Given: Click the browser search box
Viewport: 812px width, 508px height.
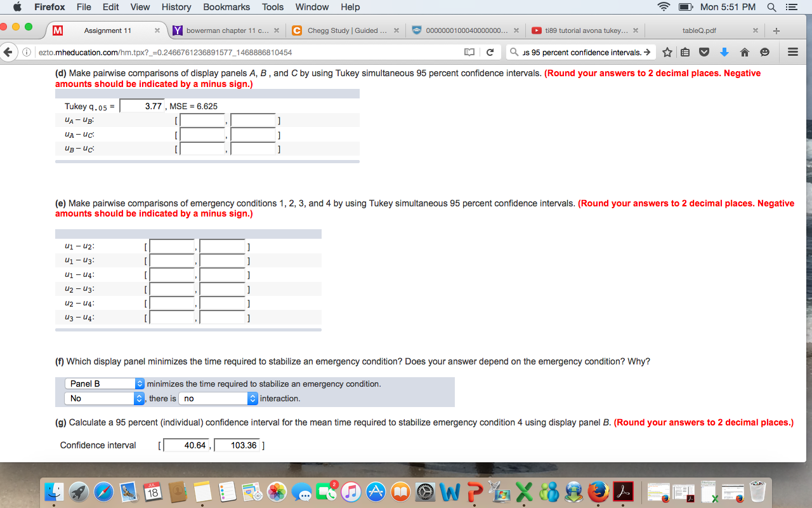Looking at the screenshot, I should [581, 52].
